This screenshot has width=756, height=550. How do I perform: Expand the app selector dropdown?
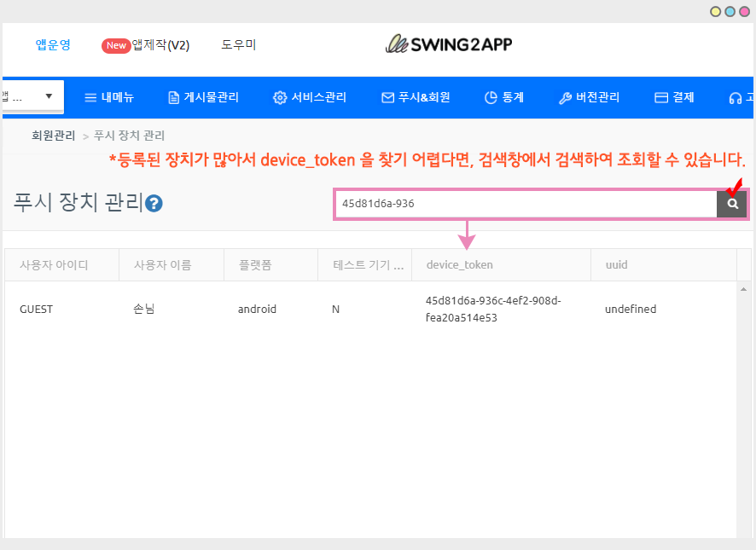point(32,96)
